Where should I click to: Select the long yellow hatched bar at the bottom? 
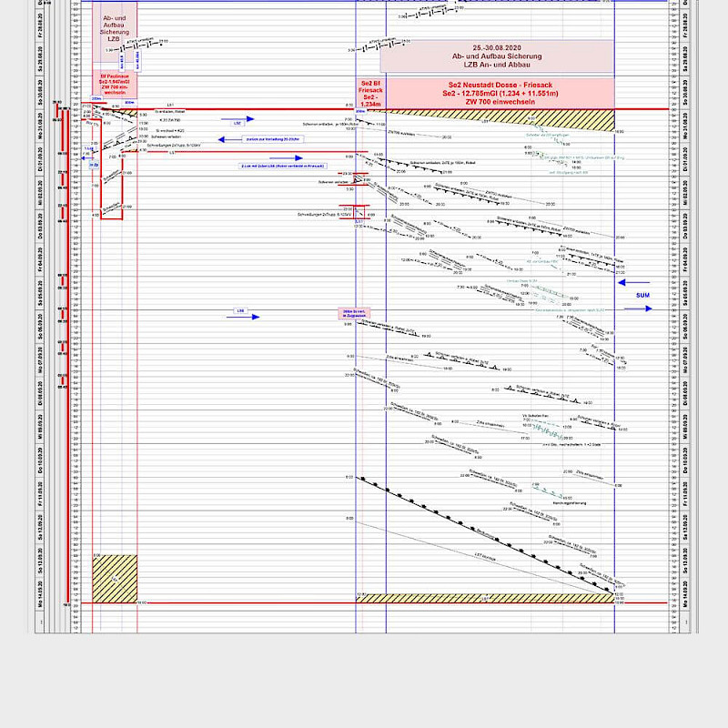click(484, 598)
